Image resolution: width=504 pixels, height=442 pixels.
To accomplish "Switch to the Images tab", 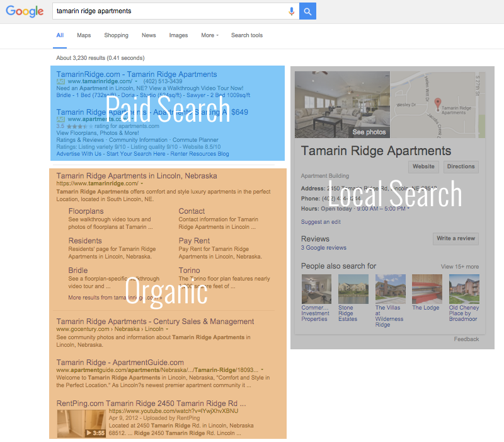I will click(178, 35).
